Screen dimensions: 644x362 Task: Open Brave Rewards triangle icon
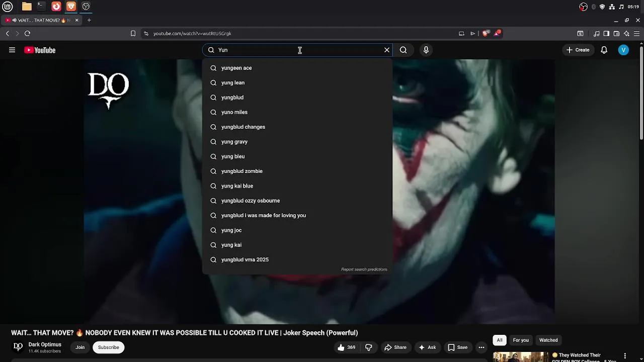497,33
